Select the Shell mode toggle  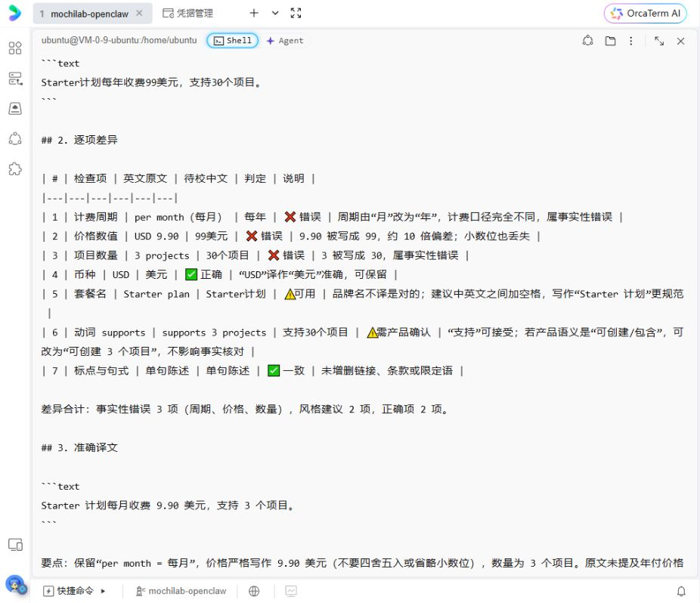click(232, 41)
